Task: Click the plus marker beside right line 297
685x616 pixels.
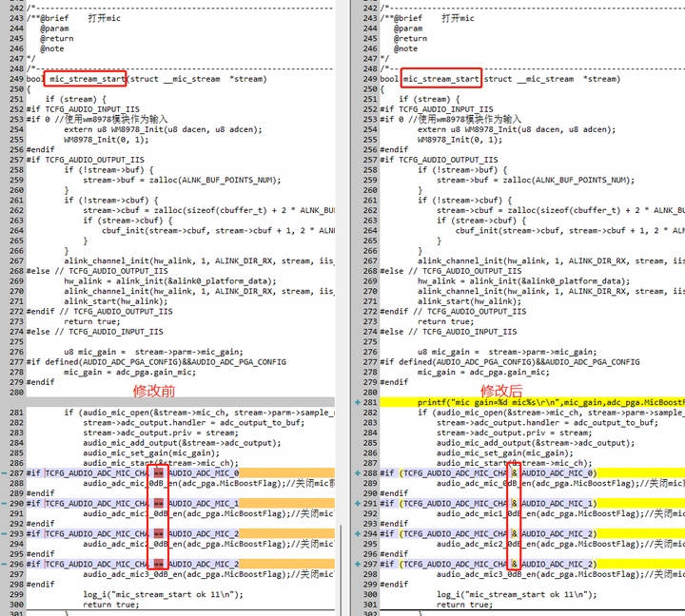Action: pyautogui.click(x=358, y=564)
